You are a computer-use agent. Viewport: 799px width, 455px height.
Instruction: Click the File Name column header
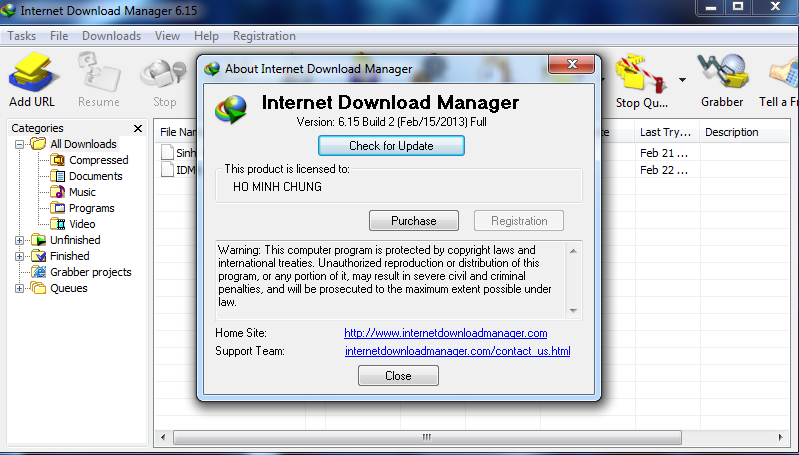[x=176, y=132]
